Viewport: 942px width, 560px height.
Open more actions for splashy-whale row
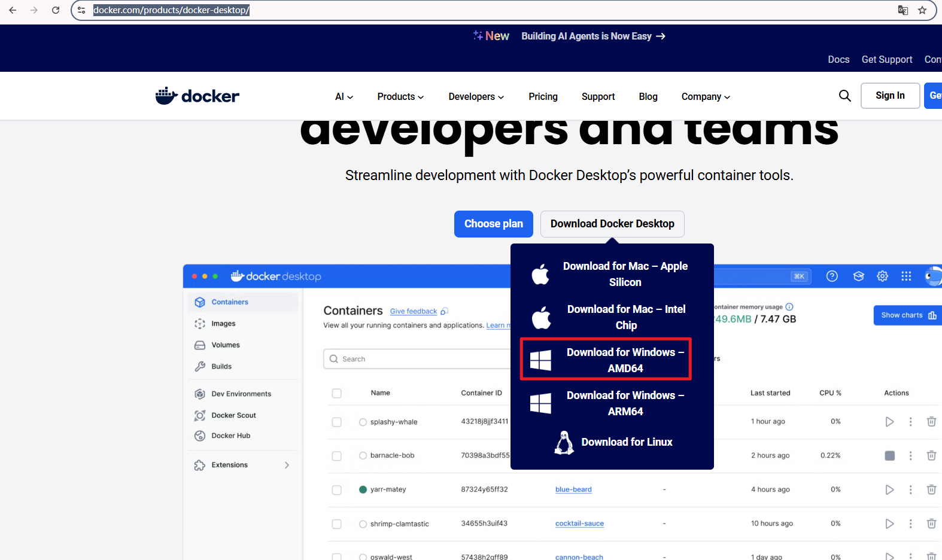[911, 422]
